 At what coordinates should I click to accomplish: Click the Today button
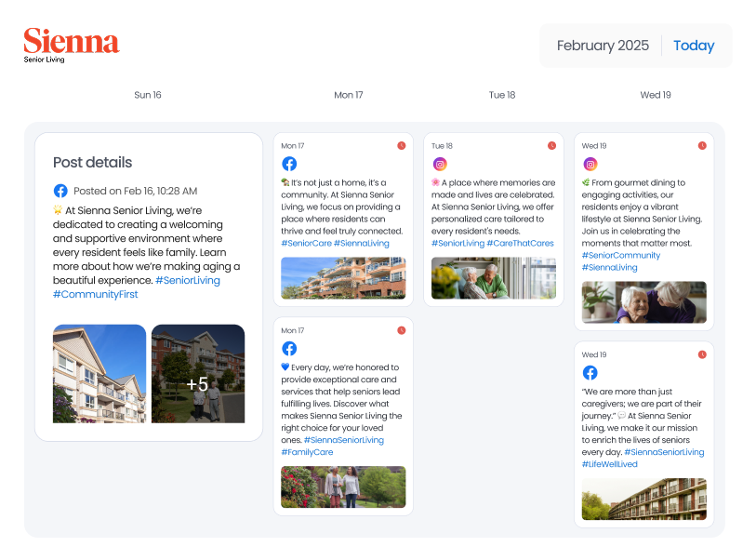[694, 46]
